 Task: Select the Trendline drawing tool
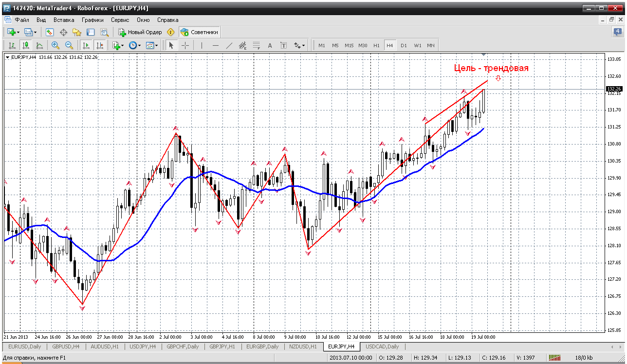(x=229, y=45)
